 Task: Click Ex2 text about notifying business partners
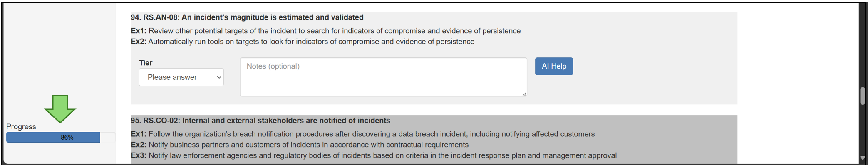[x=300, y=145]
